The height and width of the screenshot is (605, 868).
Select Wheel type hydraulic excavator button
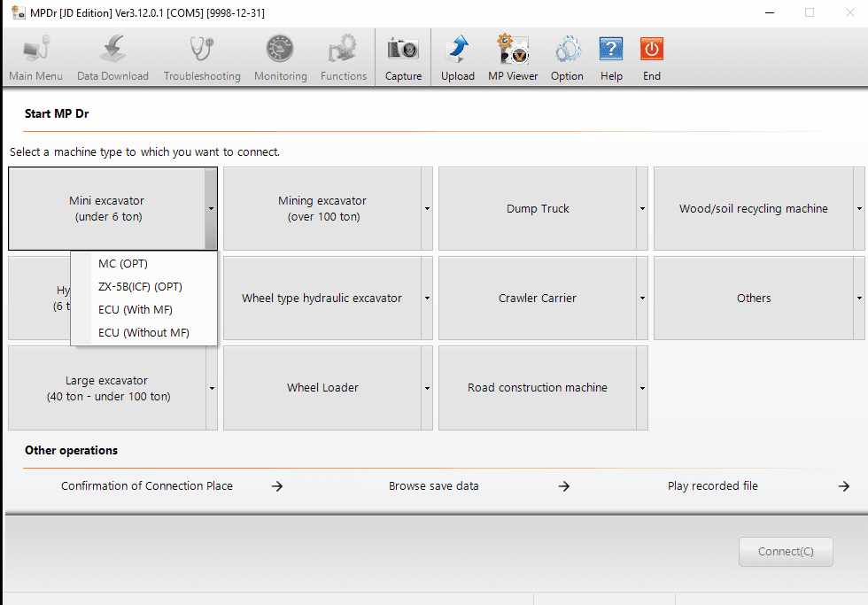[322, 299]
